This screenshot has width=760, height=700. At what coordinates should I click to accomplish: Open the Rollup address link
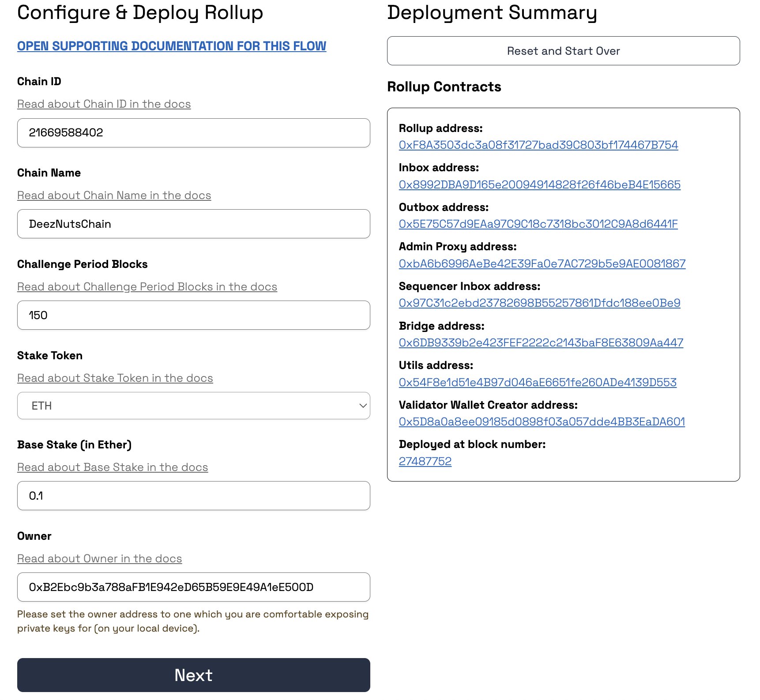538,145
